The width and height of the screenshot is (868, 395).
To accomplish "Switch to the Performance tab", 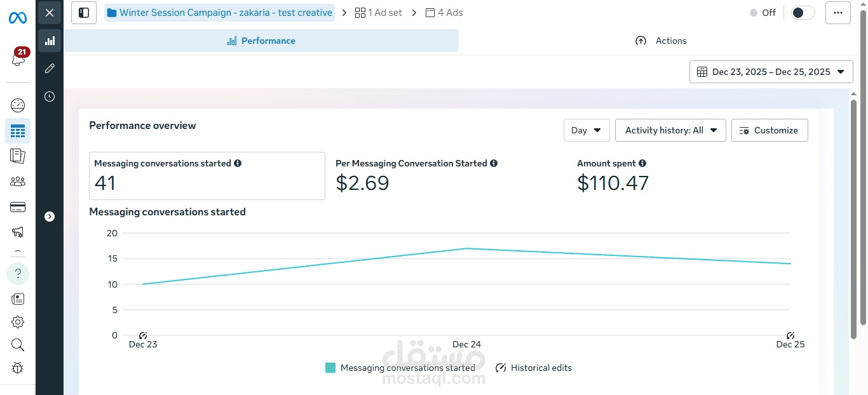I will 261,41.
